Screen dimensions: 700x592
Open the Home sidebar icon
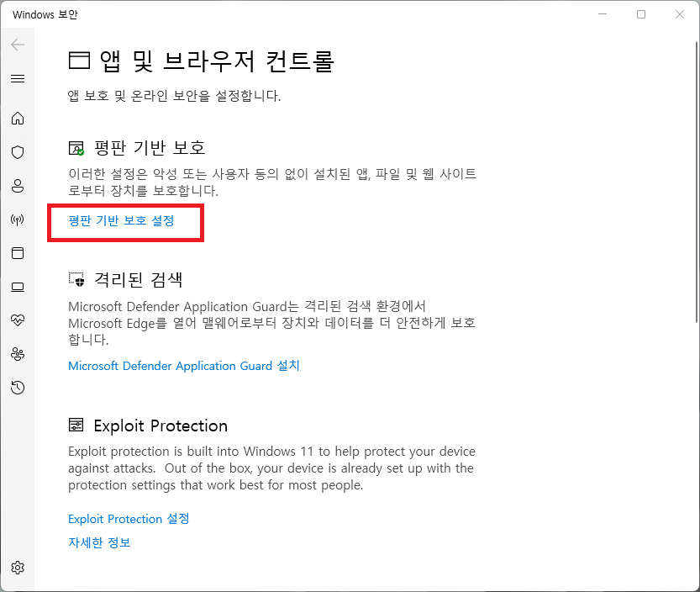[x=18, y=119]
